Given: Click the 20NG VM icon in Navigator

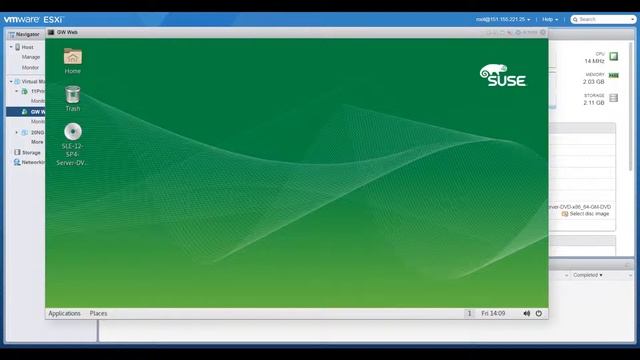Looking at the screenshot, I should coord(24,133).
